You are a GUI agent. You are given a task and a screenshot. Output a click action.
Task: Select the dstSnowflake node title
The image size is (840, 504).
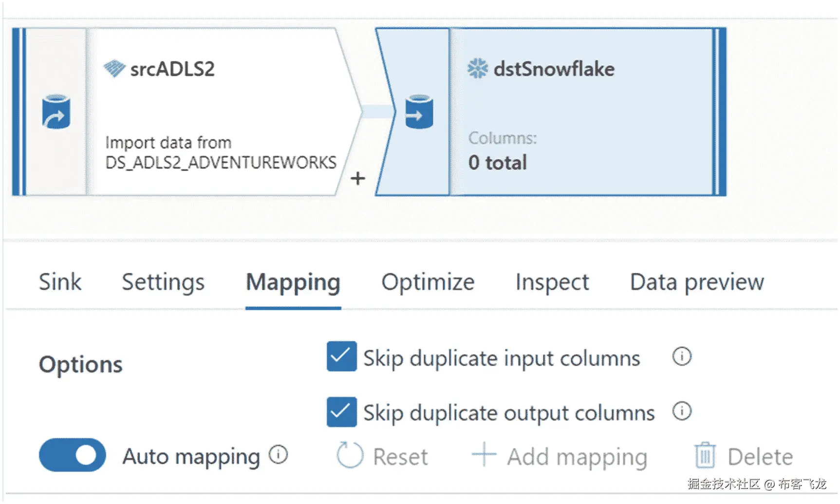click(554, 69)
